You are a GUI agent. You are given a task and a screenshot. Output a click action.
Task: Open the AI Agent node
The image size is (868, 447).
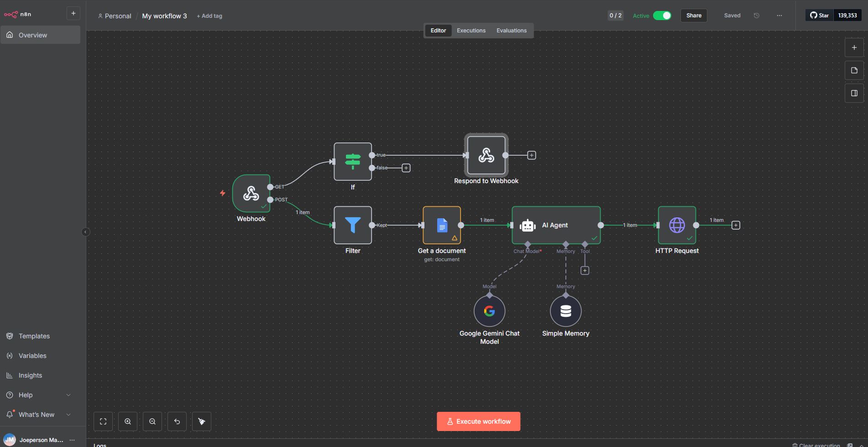pos(556,225)
